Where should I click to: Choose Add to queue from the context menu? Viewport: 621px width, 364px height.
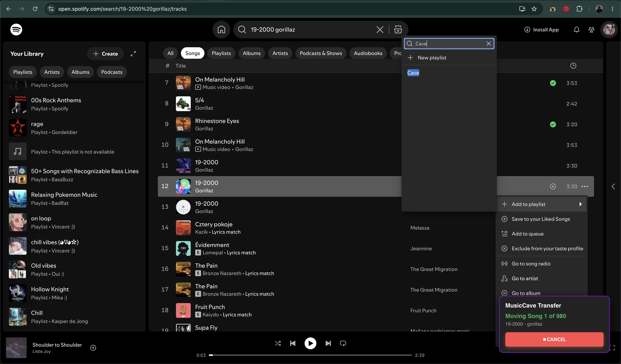542,234
